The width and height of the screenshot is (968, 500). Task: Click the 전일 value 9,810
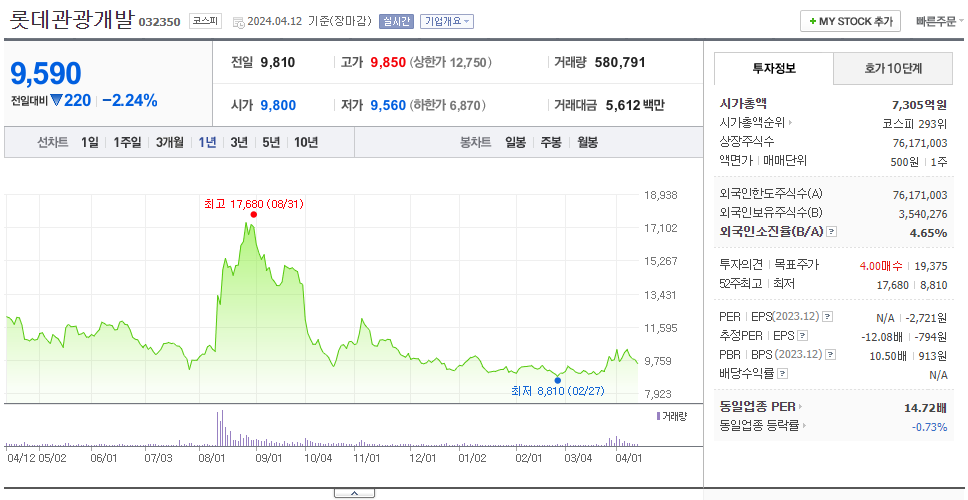coord(278,62)
